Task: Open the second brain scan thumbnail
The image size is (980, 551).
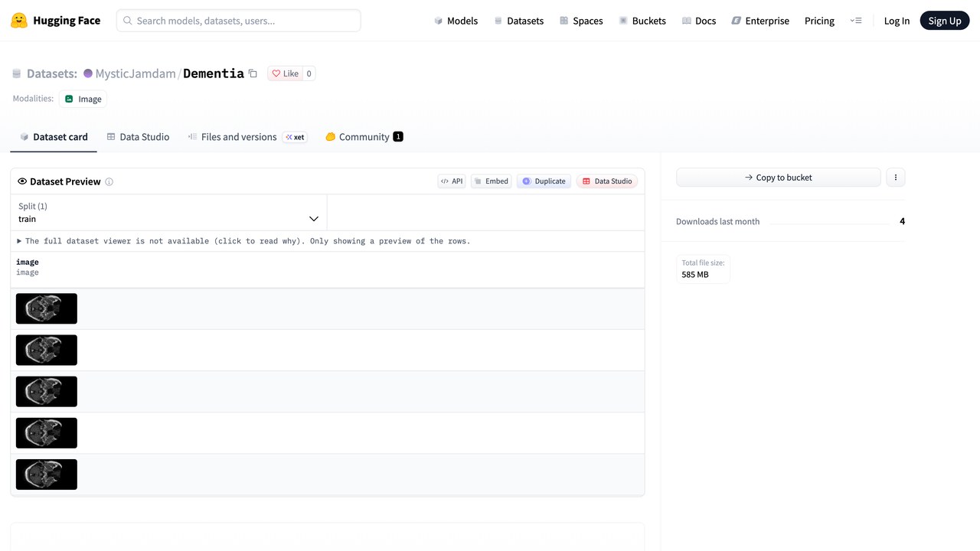Action: point(47,350)
